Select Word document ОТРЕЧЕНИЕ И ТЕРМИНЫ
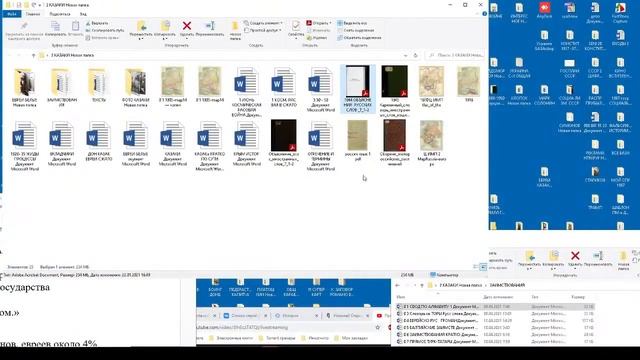Screen dimensions: 640x360 point(320,146)
